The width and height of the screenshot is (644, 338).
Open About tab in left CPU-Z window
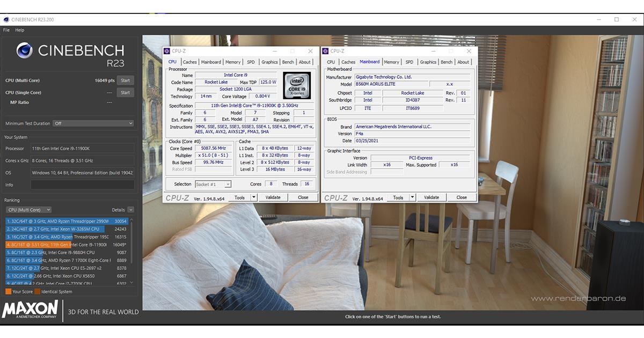(x=305, y=62)
